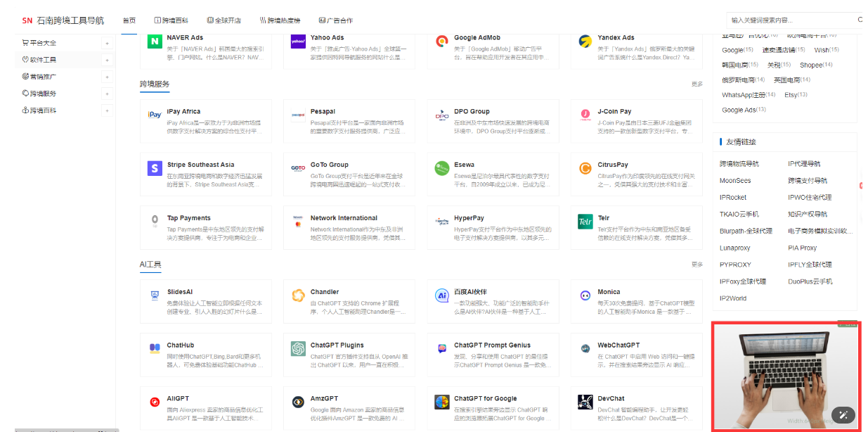This screenshot has height=432, width=868.
Task: Open the IPRocket friend link
Action: point(733,198)
